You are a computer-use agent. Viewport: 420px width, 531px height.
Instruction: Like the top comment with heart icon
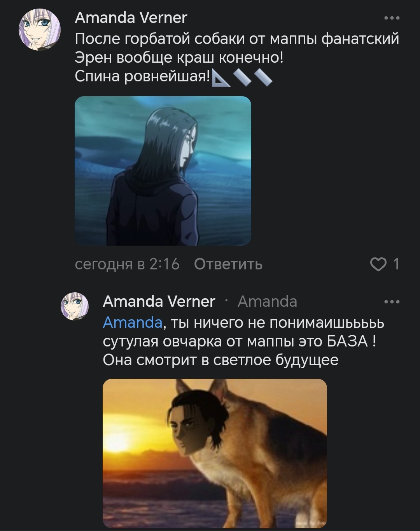coord(377,265)
